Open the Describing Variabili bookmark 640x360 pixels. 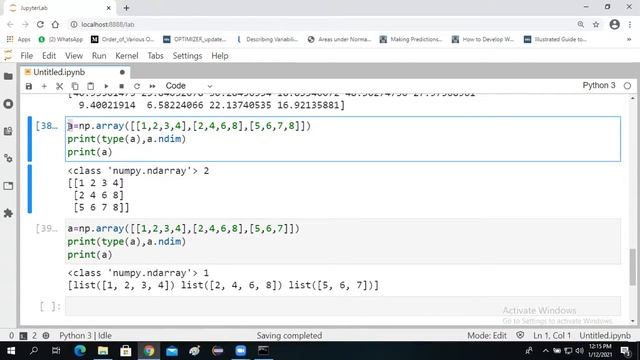coord(267,40)
